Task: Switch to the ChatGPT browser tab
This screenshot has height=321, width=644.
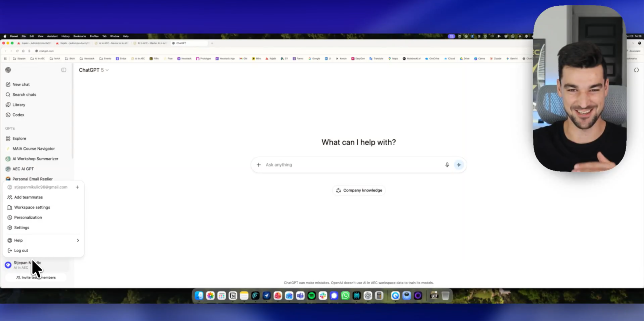Action: tap(189, 43)
